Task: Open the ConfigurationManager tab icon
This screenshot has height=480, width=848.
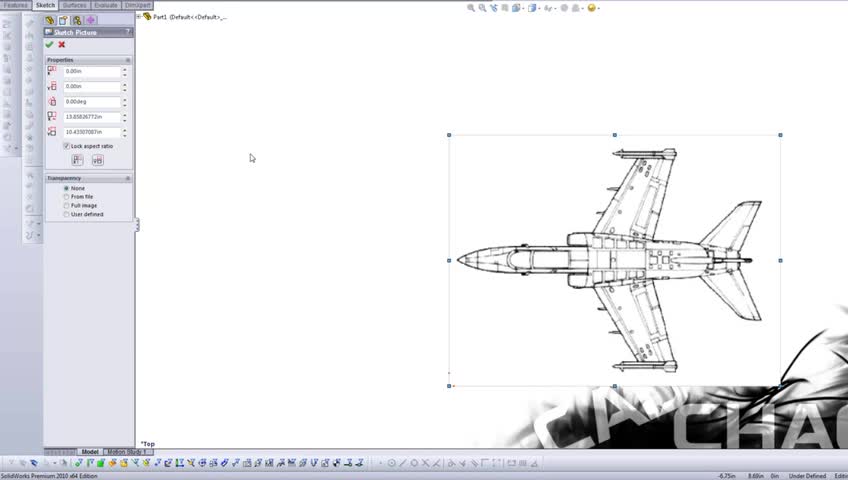Action: 77,21
